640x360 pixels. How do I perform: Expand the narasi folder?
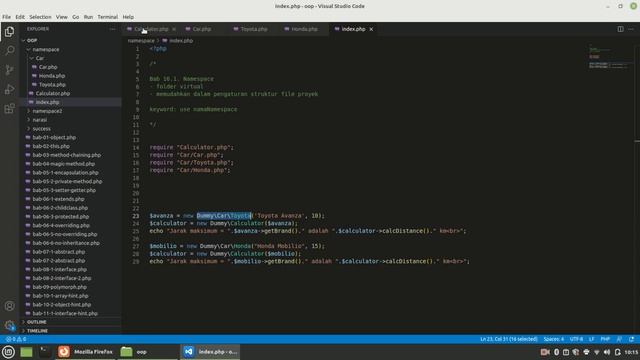(x=70, y=120)
